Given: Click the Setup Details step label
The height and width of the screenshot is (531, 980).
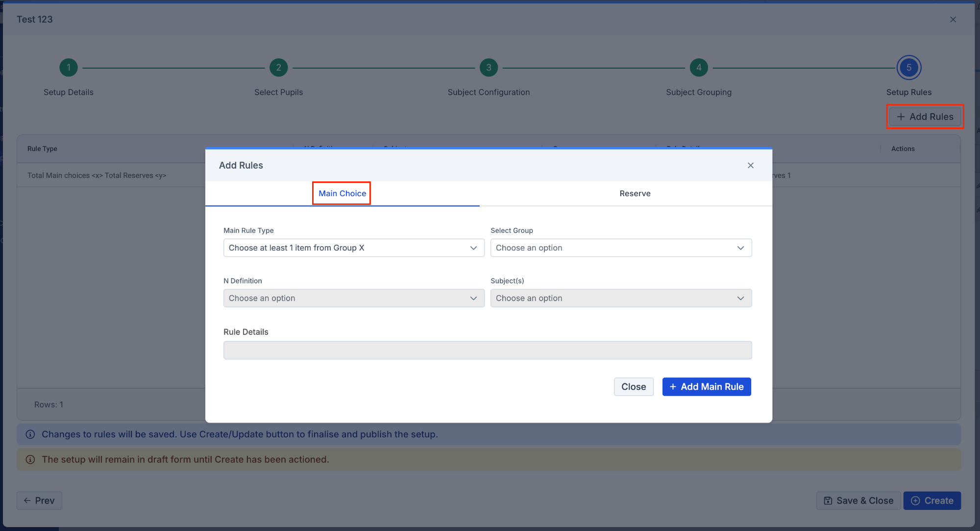Looking at the screenshot, I should [69, 92].
